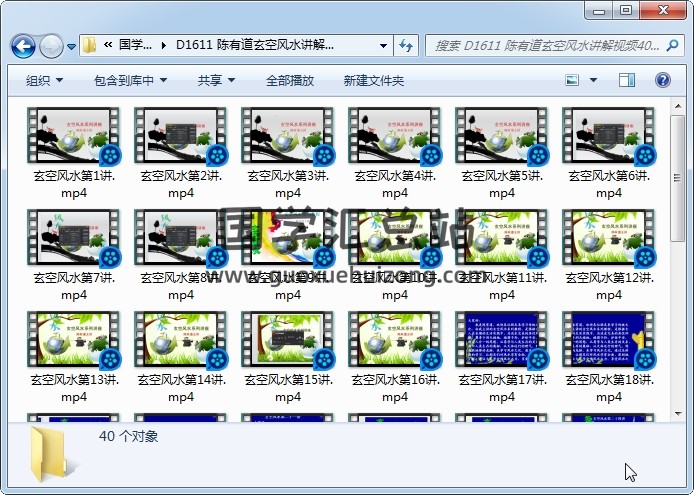Open help with the question mark icon
The height and width of the screenshot is (495, 694).
click(663, 80)
